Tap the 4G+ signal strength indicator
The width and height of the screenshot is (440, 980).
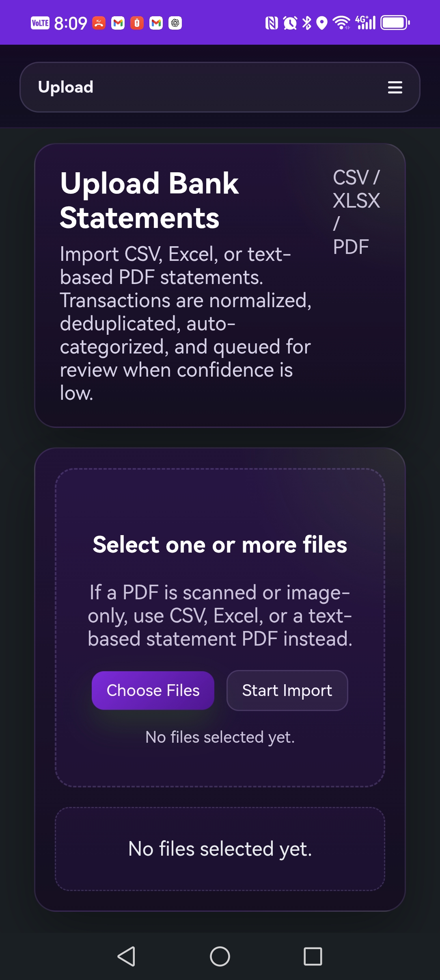365,22
